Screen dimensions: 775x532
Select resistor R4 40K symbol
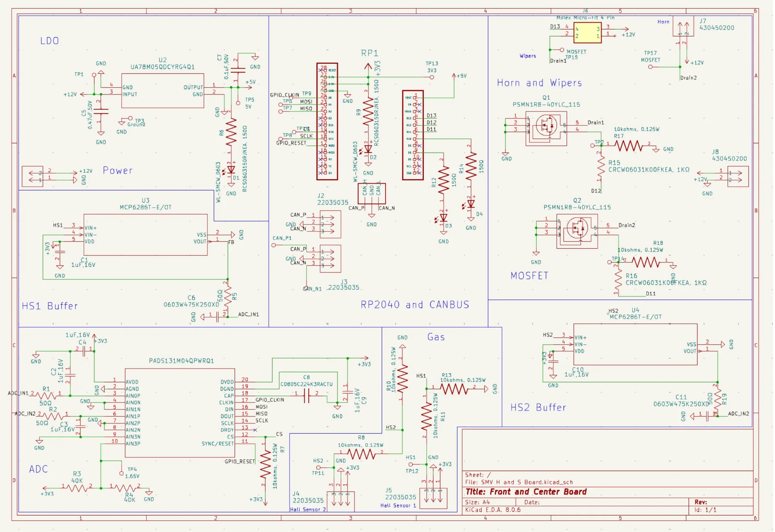(125, 488)
